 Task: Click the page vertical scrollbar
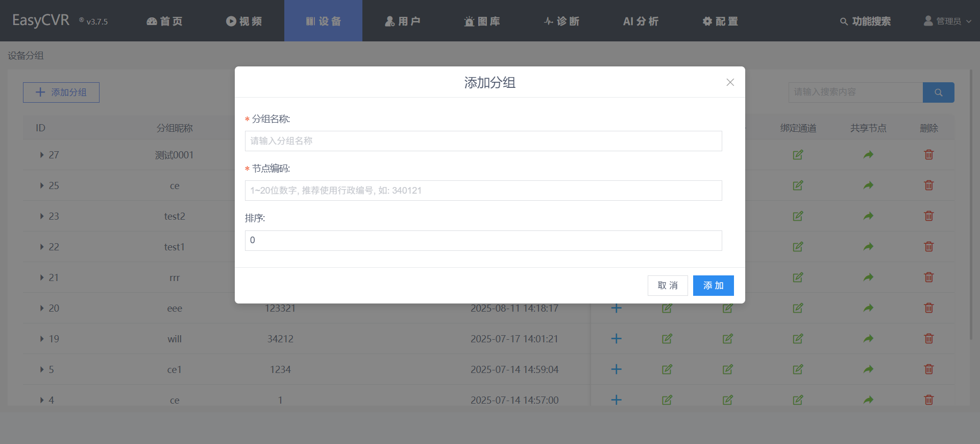click(971, 204)
